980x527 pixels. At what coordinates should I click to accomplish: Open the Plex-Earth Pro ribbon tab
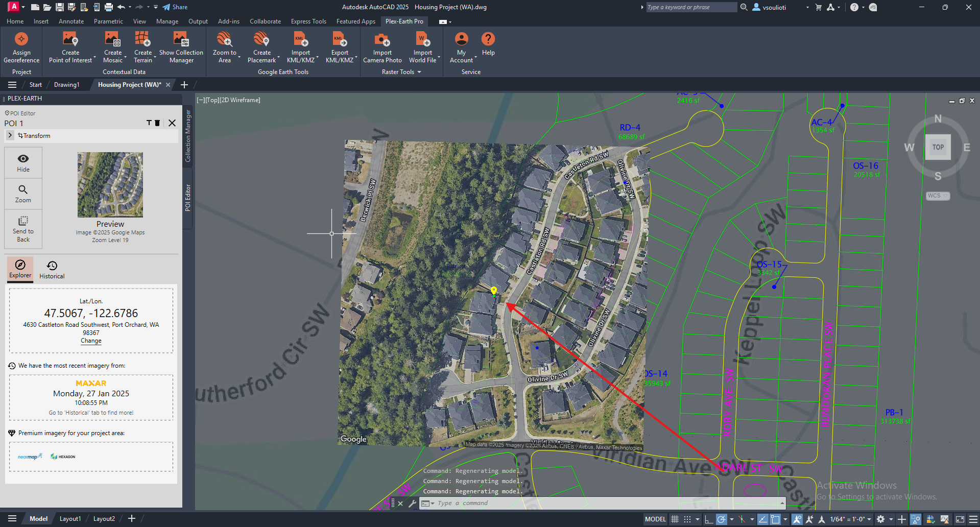(x=404, y=21)
